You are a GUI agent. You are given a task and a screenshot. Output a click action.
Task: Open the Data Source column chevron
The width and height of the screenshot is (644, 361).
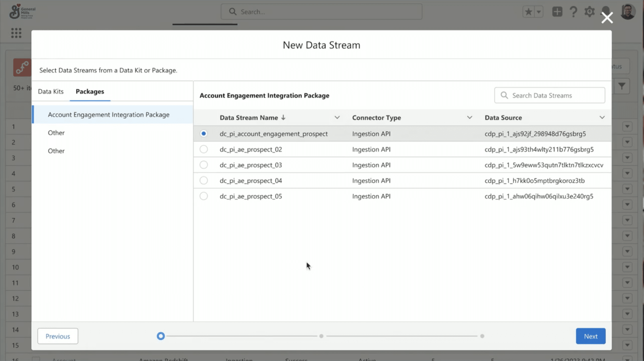[602, 117]
